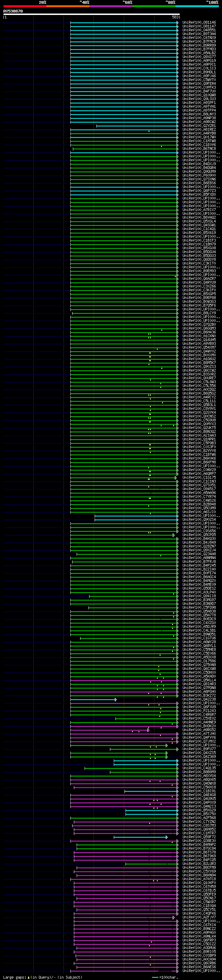Select the UniRef100_C1MTR7 label
The image size is (222, 980).
[x=199, y=833]
